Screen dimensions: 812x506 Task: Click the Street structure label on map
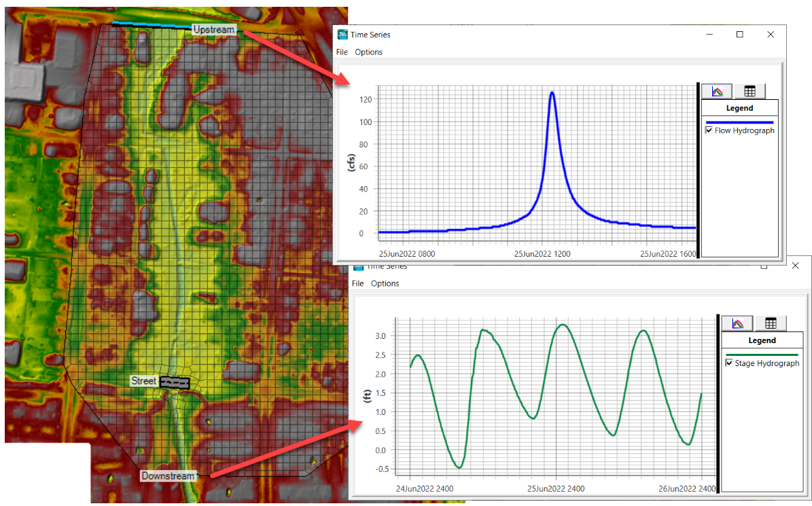tap(144, 382)
